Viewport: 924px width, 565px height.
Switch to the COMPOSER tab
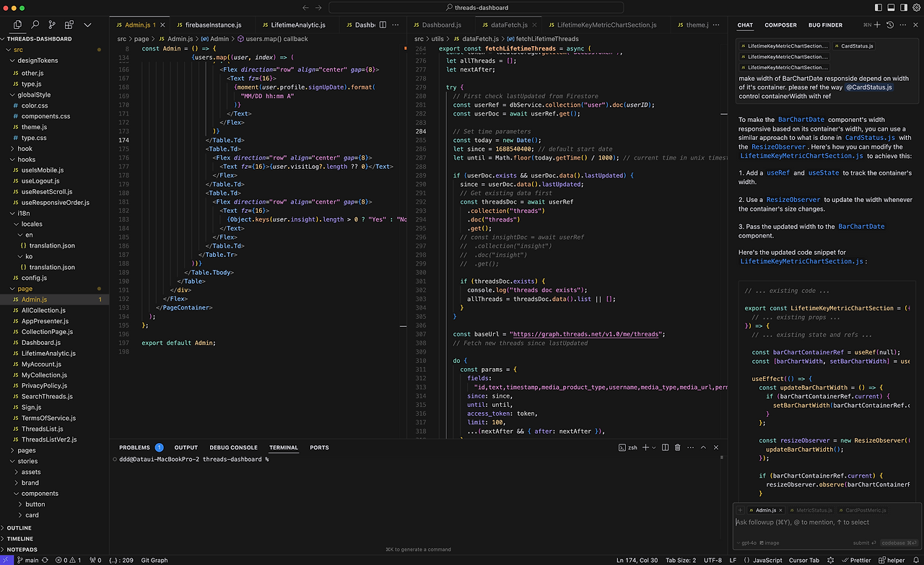(780, 25)
